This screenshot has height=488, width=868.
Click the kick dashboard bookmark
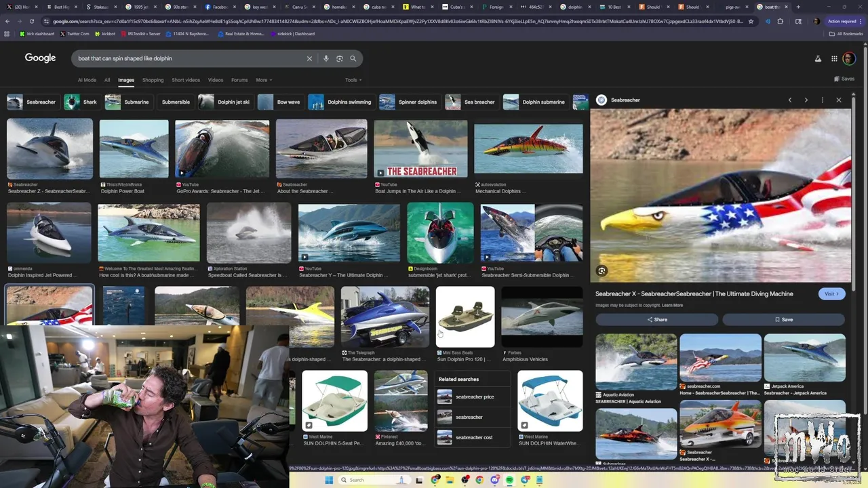click(x=37, y=34)
